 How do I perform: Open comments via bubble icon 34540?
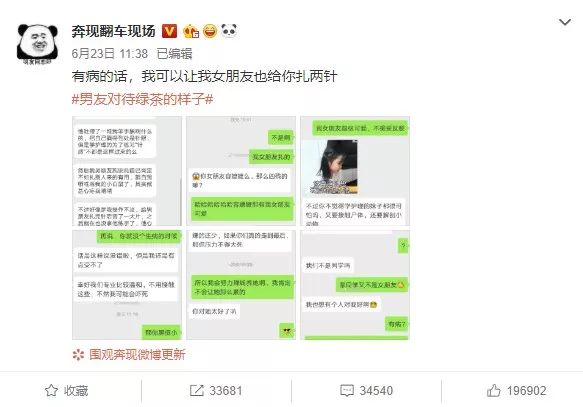pyautogui.click(x=367, y=391)
